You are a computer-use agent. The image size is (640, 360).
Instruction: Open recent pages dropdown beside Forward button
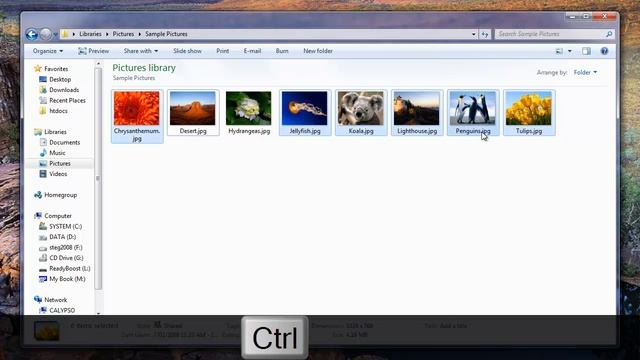(56, 35)
